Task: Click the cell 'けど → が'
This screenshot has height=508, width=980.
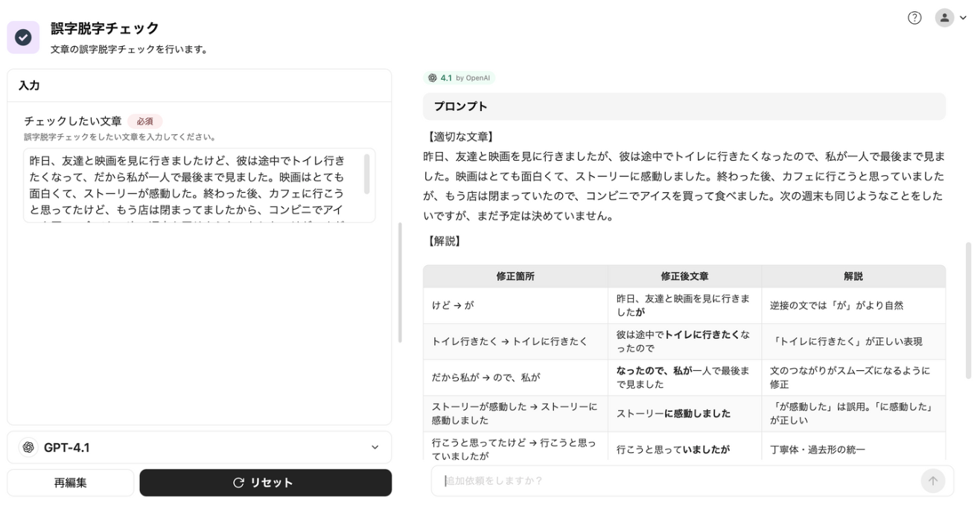Action: pos(515,305)
